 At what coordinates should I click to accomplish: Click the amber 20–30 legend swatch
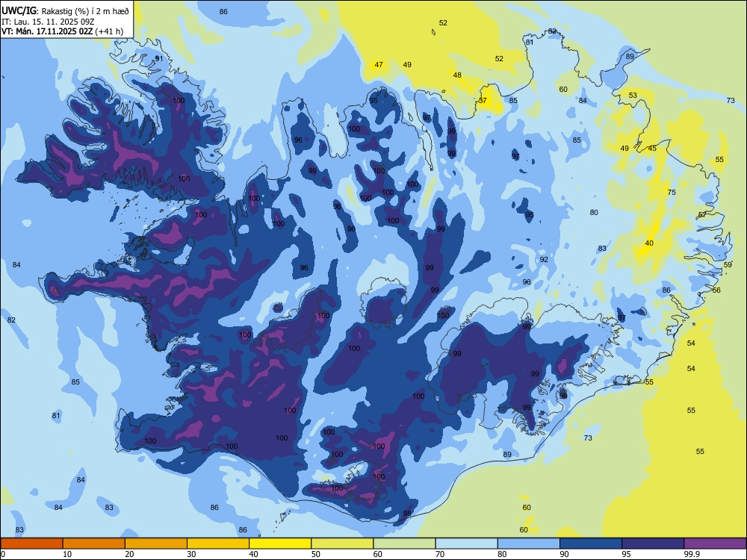(x=156, y=544)
